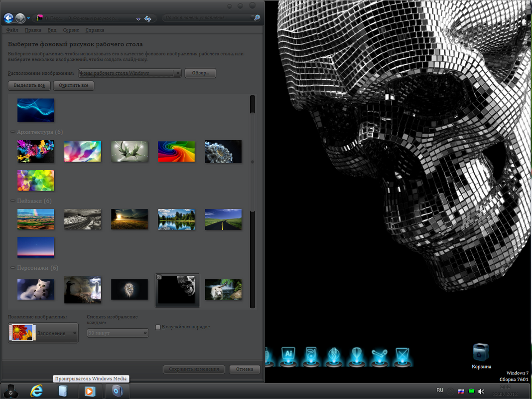The image size is (532, 399).
Task: Launch Windows Media Player from taskbar
Action: tap(90, 391)
